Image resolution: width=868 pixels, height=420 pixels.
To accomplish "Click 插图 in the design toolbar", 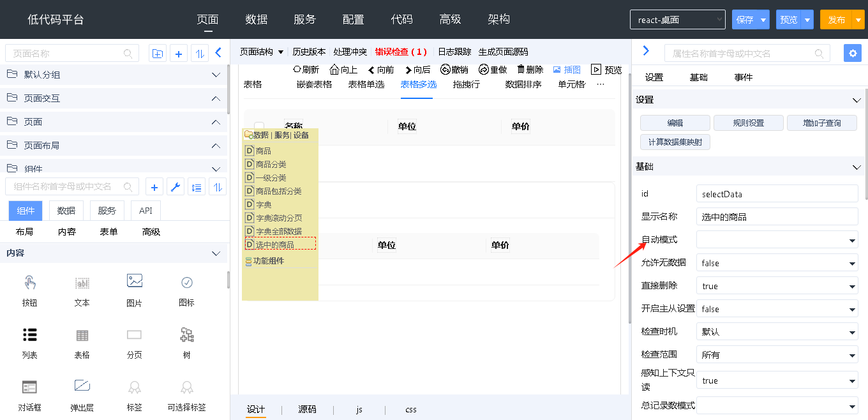I will click(x=567, y=70).
